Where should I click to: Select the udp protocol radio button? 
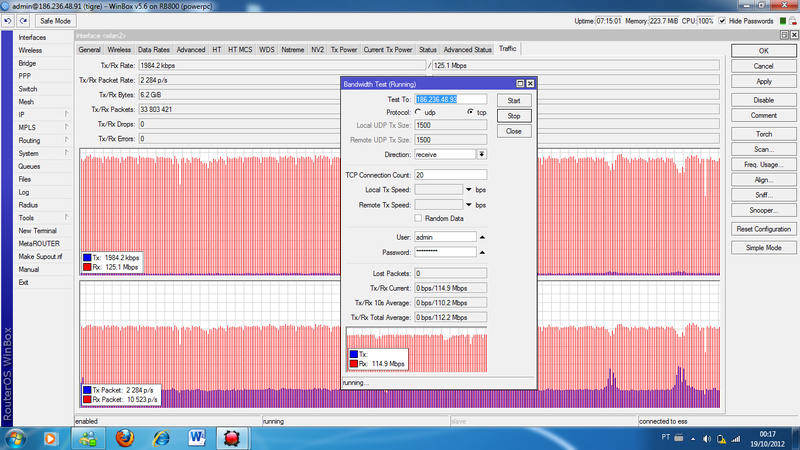[x=418, y=112]
